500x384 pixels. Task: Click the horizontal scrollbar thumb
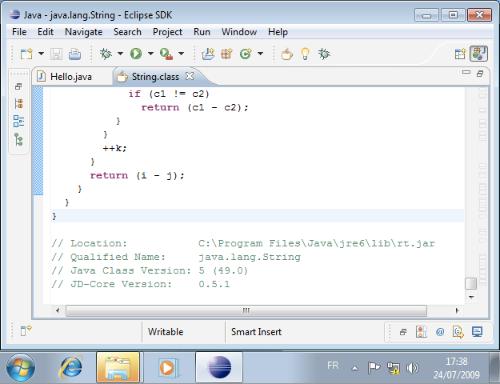246,311
